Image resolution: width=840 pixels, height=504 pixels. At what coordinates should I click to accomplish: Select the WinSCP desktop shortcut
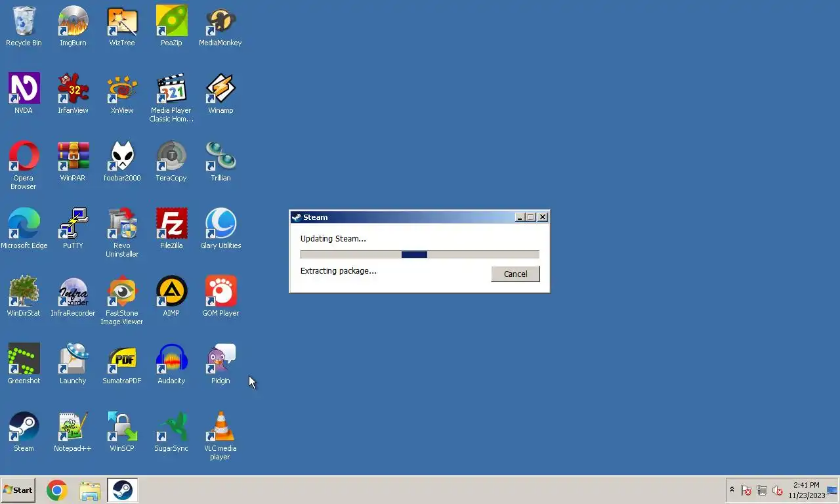click(122, 432)
